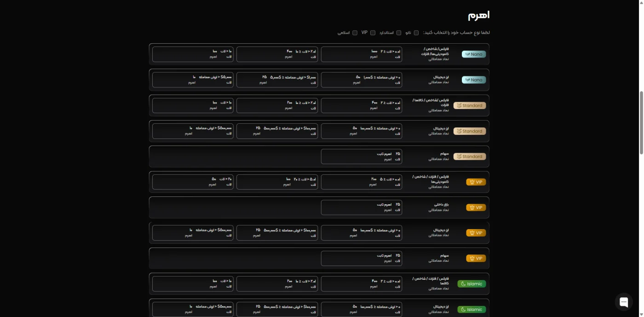Click the VIP badge in the فارکس row
This screenshot has width=644, height=317.
coord(476,182)
